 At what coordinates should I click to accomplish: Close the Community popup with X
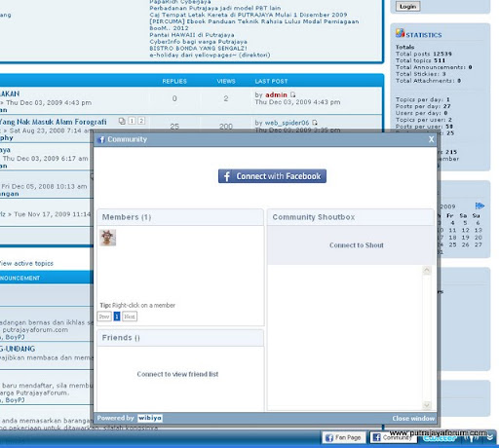point(431,139)
